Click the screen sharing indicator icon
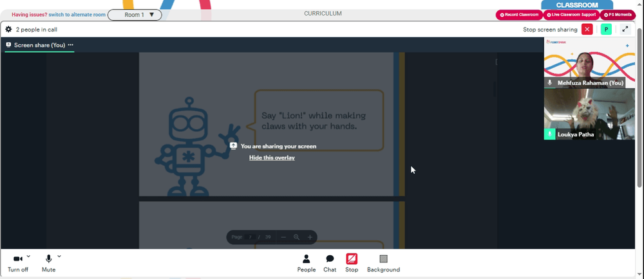 click(x=233, y=146)
